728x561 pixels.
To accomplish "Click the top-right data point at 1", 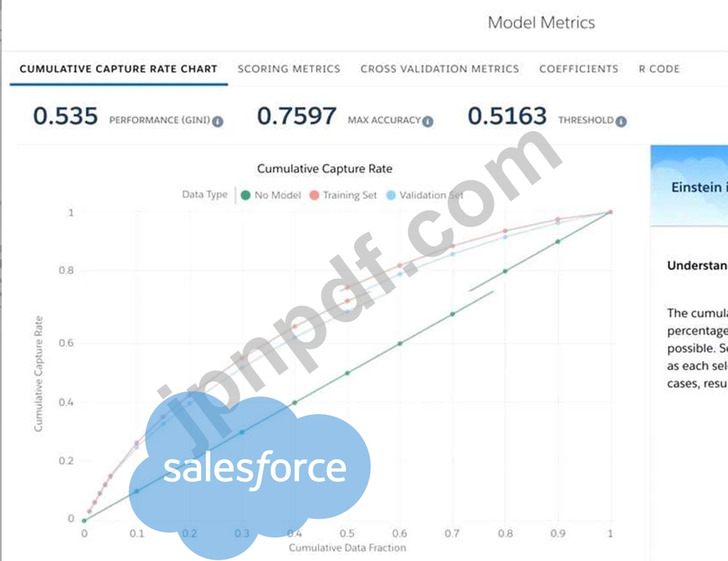I will coord(610,212).
